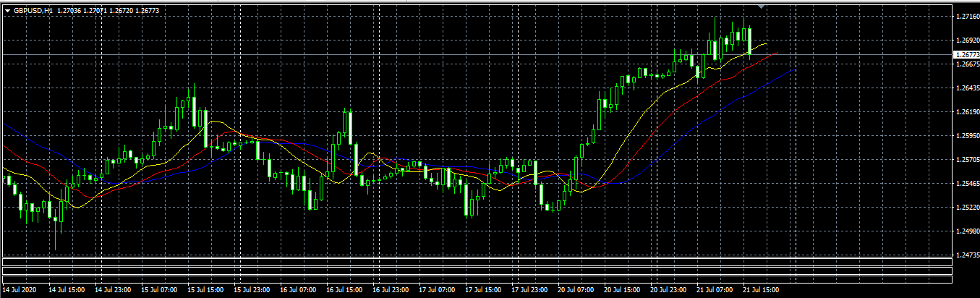980x298 pixels.
Task: Click the 1.27160 price axis label
Action: 967,16
